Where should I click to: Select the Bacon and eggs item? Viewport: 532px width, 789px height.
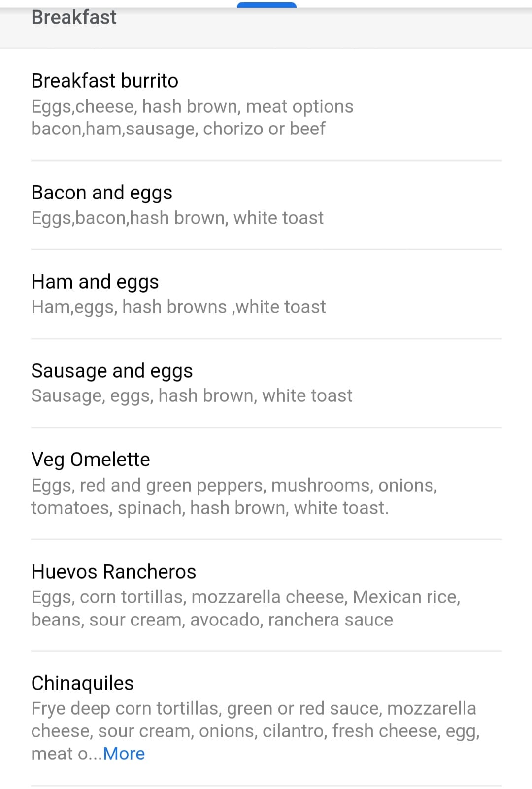[101, 193]
